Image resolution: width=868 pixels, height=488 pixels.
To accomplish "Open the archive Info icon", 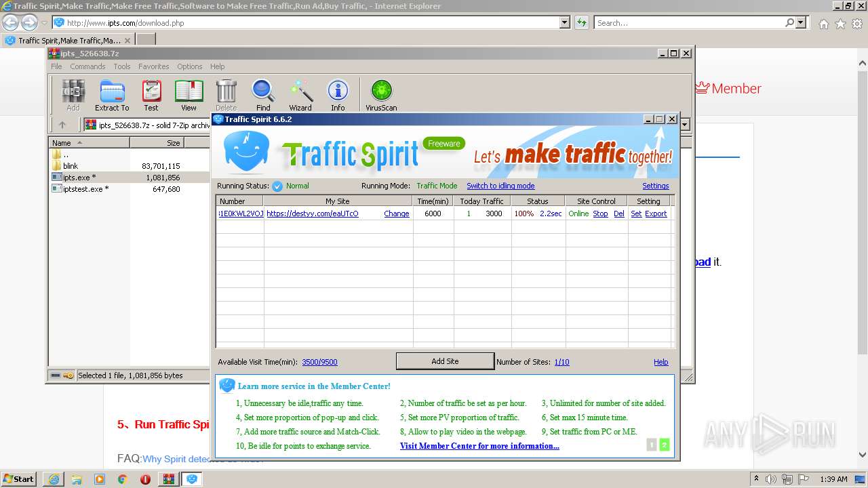I will coord(338,95).
